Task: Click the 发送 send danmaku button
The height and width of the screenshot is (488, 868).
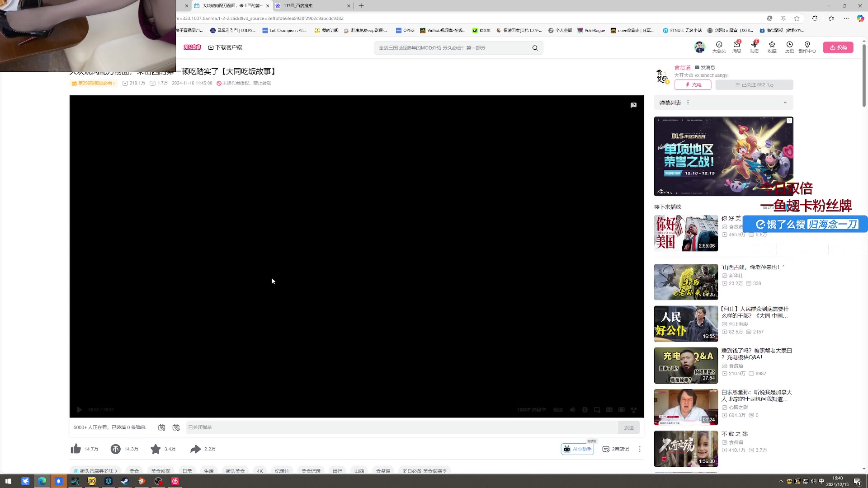Action: pyautogui.click(x=629, y=427)
